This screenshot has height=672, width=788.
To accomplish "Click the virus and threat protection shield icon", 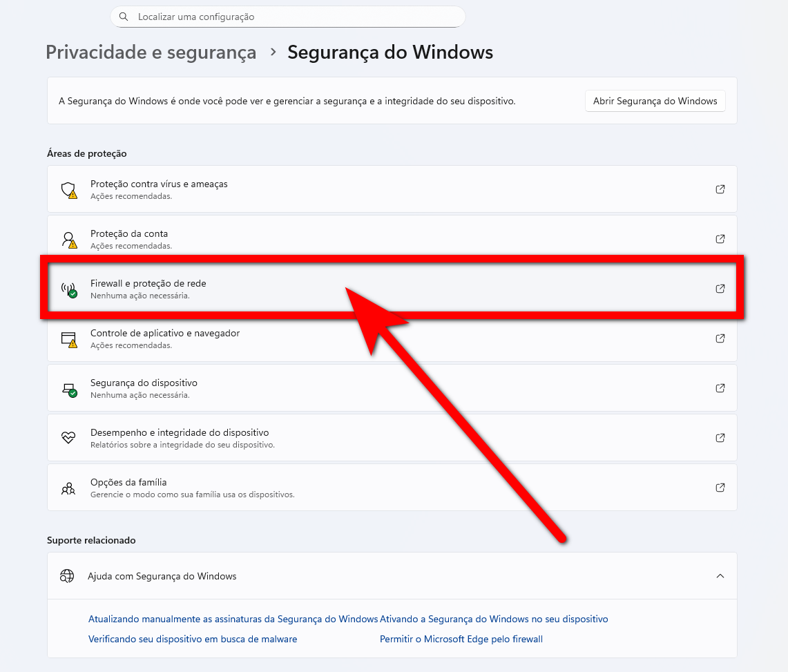I will coord(68,189).
